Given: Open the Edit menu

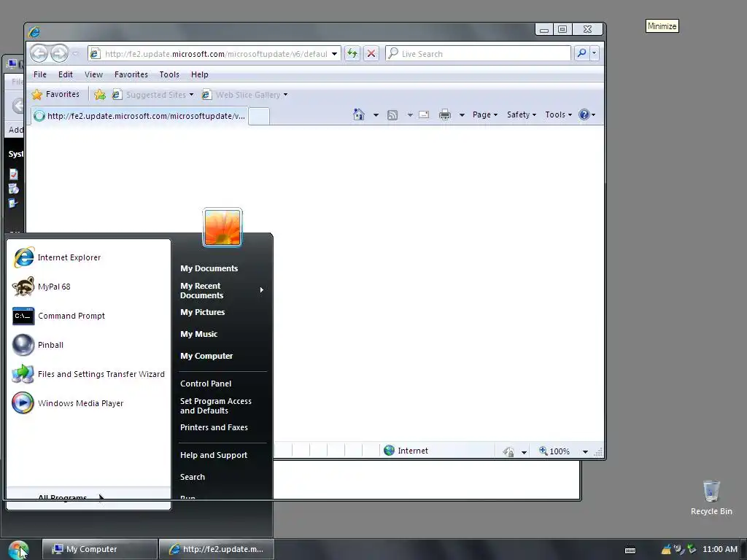Looking at the screenshot, I should pos(65,75).
